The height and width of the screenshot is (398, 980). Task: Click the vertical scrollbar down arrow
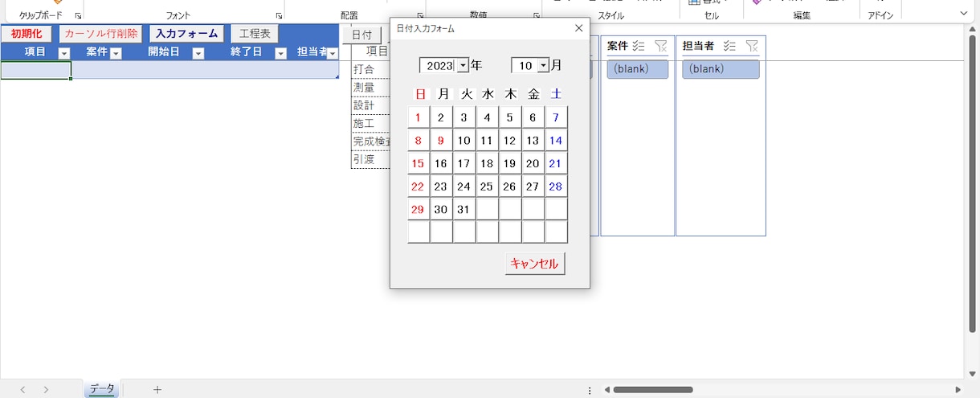tap(972, 372)
